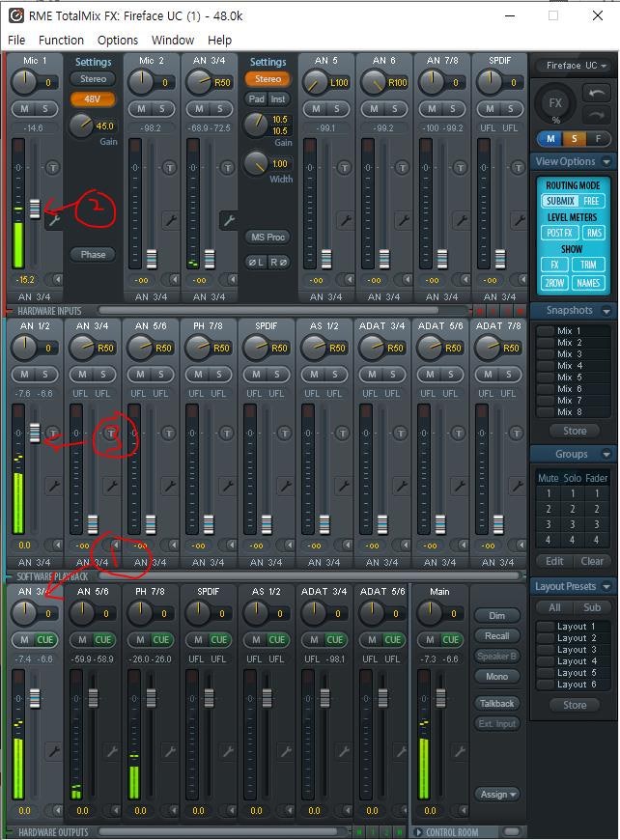
Task: Click the left phase invert button in AN 3/4 settings
Action: (256, 262)
